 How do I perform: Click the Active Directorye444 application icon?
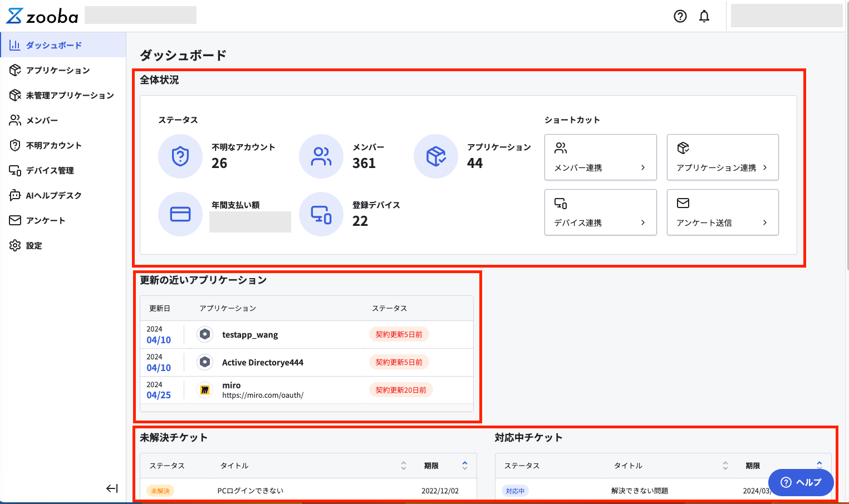[x=205, y=362]
